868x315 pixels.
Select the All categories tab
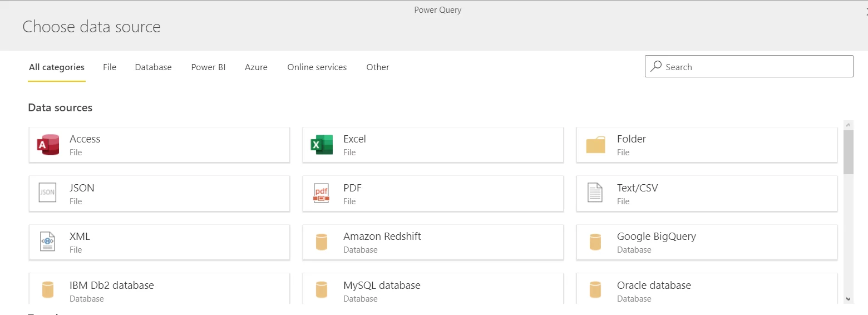(57, 67)
